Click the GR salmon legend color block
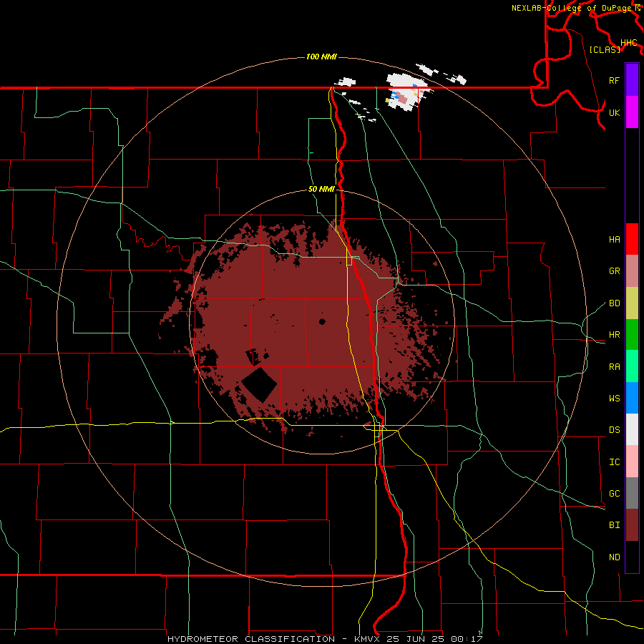Screen dimensions: 644x644 click(632, 271)
